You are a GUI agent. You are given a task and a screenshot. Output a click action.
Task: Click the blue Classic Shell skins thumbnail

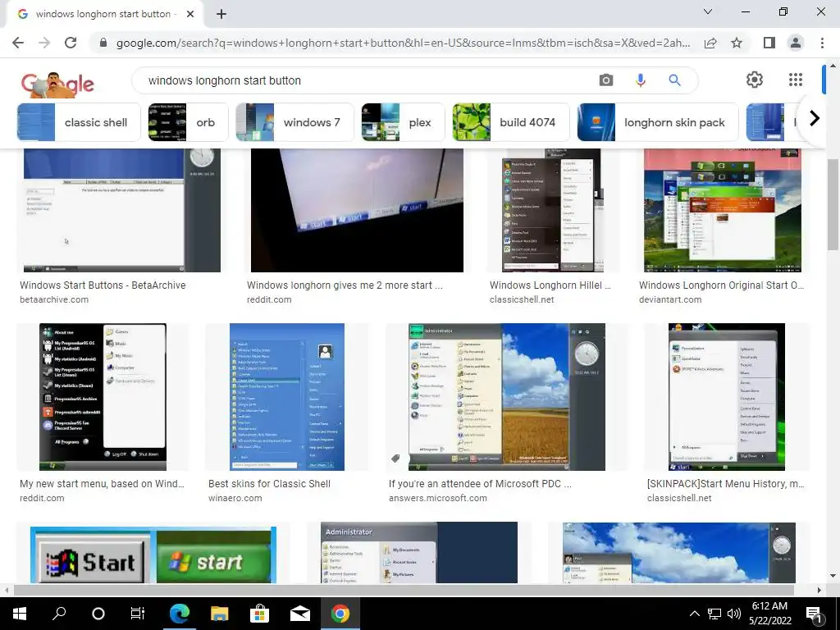[287, 397]
